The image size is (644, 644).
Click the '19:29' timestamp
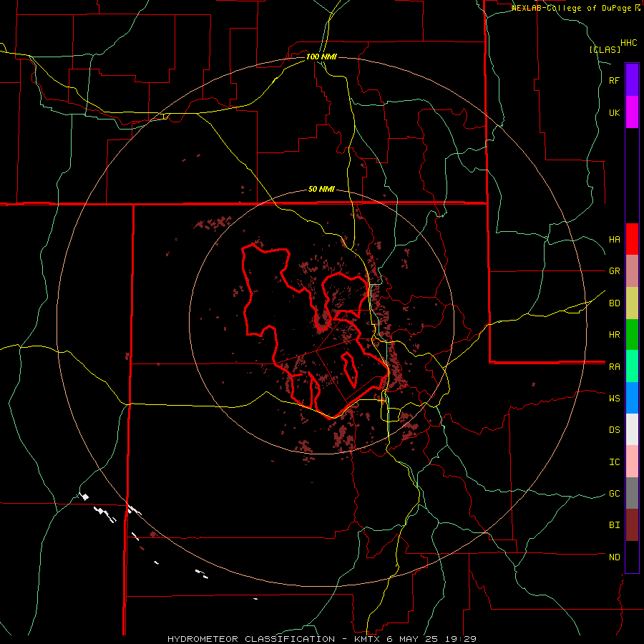(462, 639)
